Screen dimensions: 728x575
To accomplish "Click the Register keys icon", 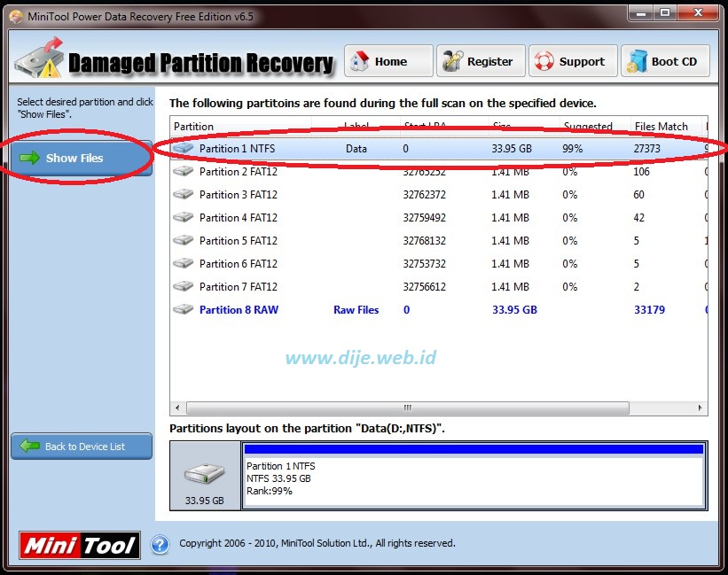I will click(x=451, y=61).
